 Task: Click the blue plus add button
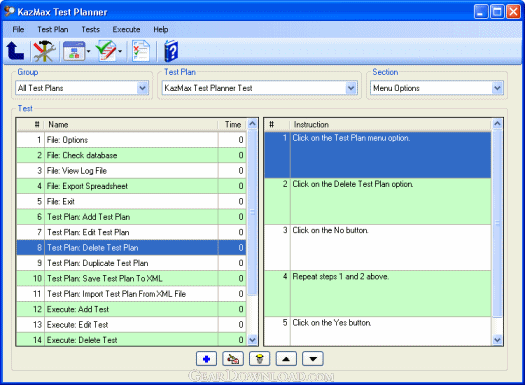(206, 359)
